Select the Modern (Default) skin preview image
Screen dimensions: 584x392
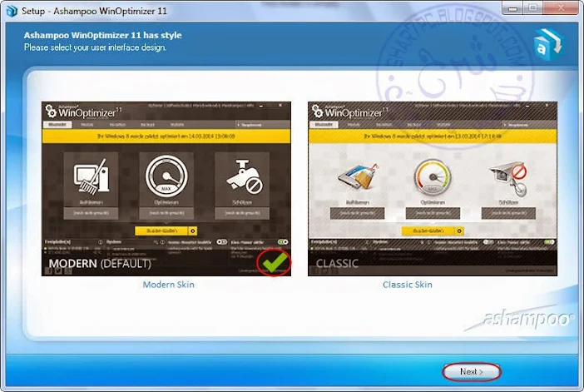pos(166,189)
